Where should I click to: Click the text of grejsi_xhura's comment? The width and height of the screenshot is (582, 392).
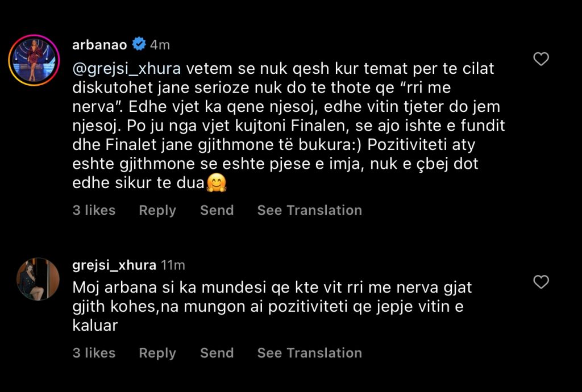tap(272, 307)
